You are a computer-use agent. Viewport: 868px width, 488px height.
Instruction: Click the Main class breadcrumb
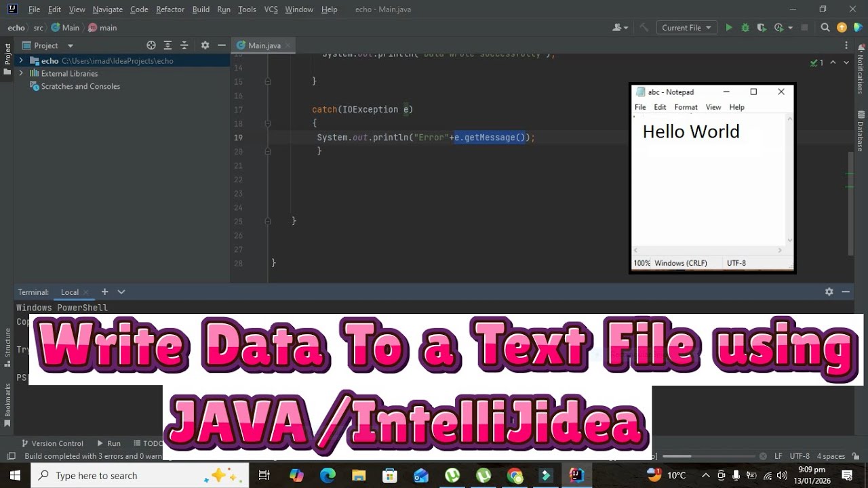[x=66, y=28]
